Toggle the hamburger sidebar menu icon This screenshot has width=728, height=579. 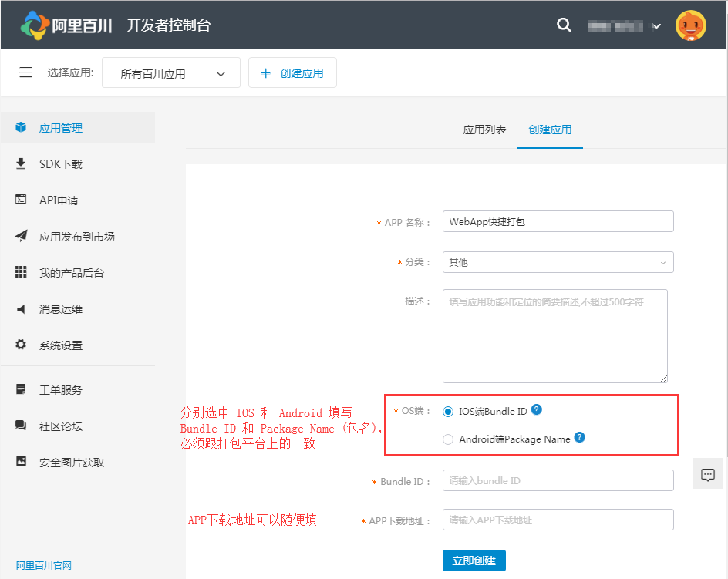coord(25,72)
